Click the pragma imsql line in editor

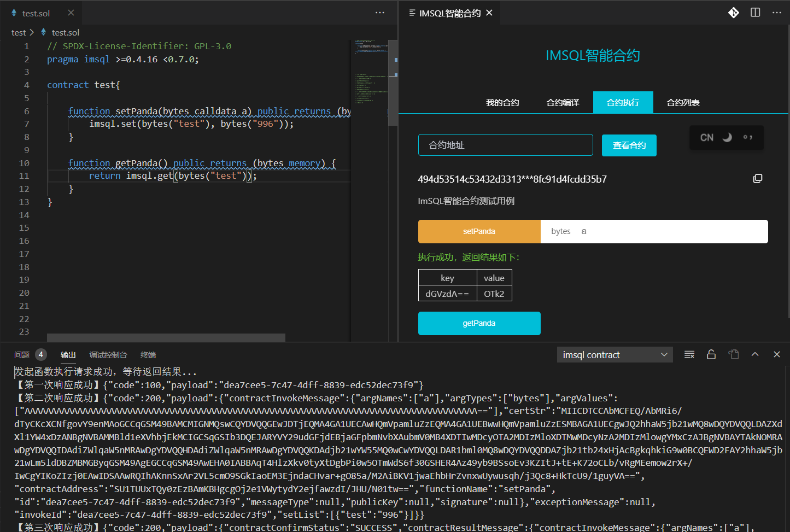tap(123, 59)
